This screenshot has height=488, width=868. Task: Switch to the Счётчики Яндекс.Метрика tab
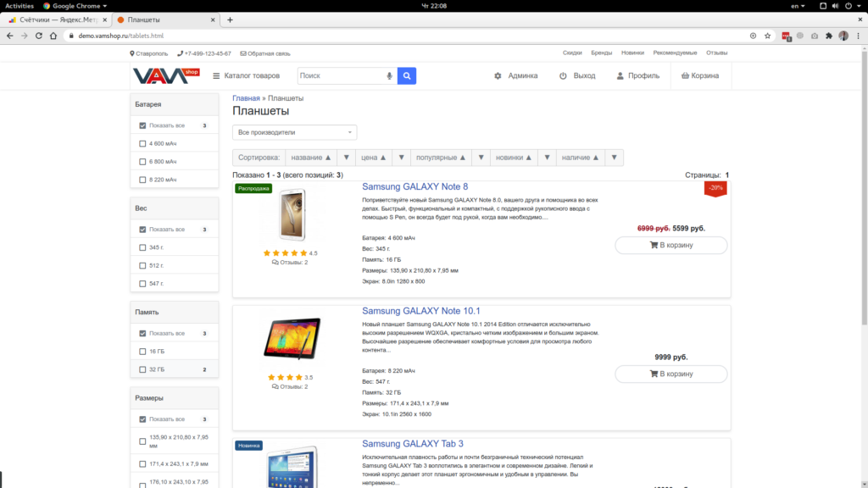coord(58,20)
